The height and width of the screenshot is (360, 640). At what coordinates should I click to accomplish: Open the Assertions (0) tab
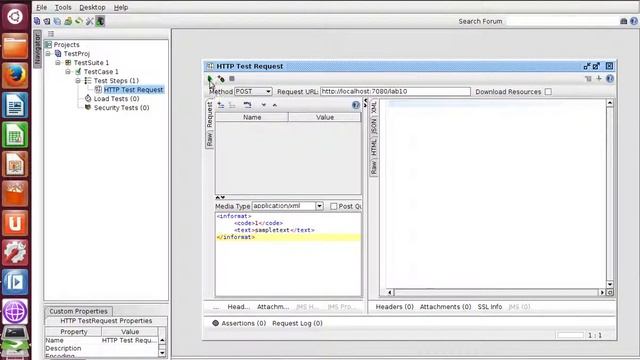tap(239, 323)
